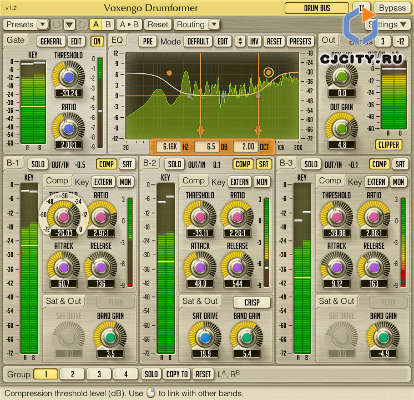Open the Routing dropdown
Image resolution: width=414 pixels, height=400 pixels.
196,24
